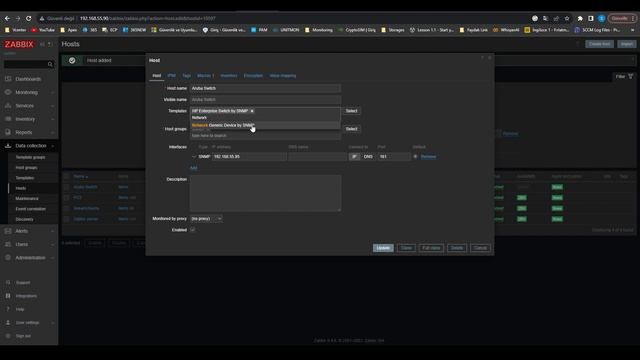Click the Administration gear icon
The width and height of the screenshot is (640, 360).
(x=8, y=258)
